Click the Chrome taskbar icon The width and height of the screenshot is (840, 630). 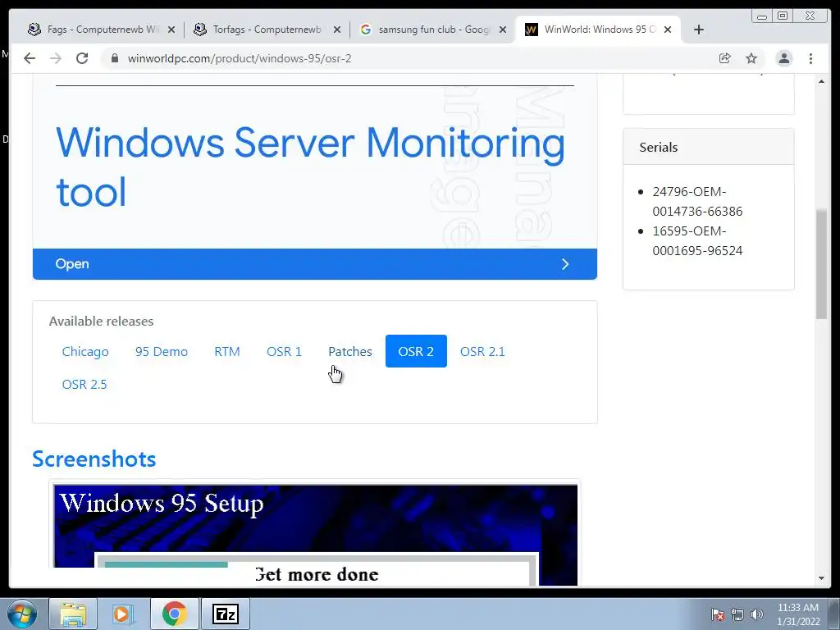pos(174,614)
